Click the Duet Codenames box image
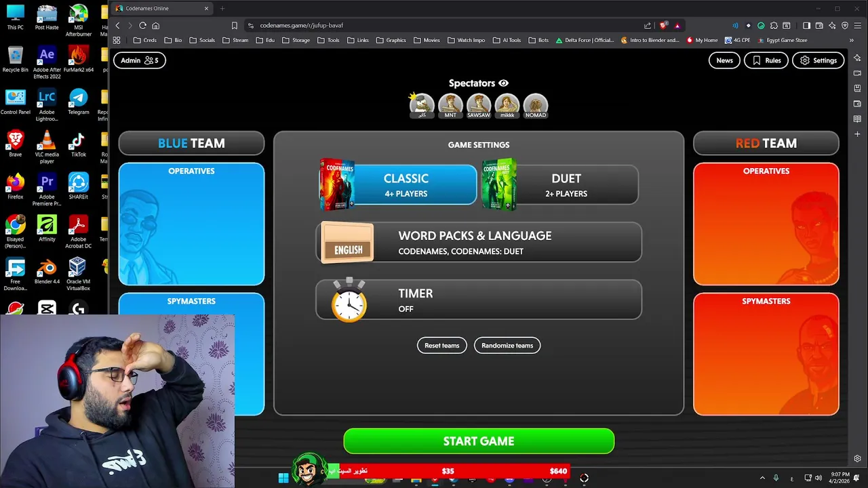Screen dimensions: 868x488 click(499, 184)
